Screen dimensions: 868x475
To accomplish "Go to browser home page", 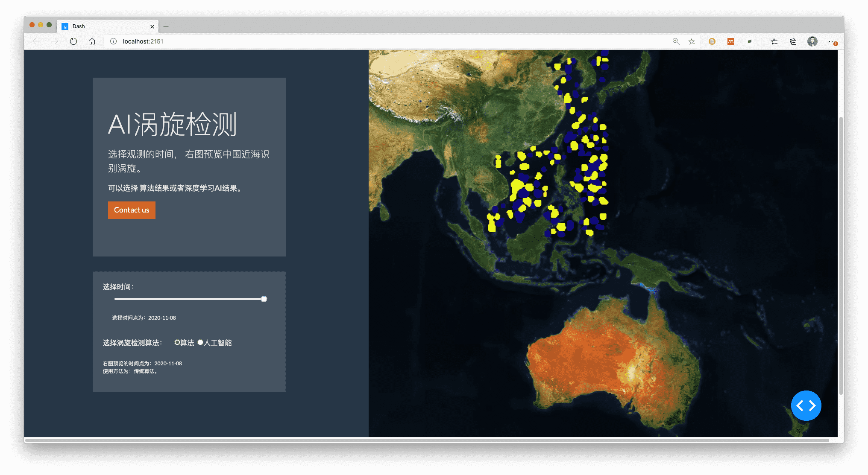I will tap(92, 41).
